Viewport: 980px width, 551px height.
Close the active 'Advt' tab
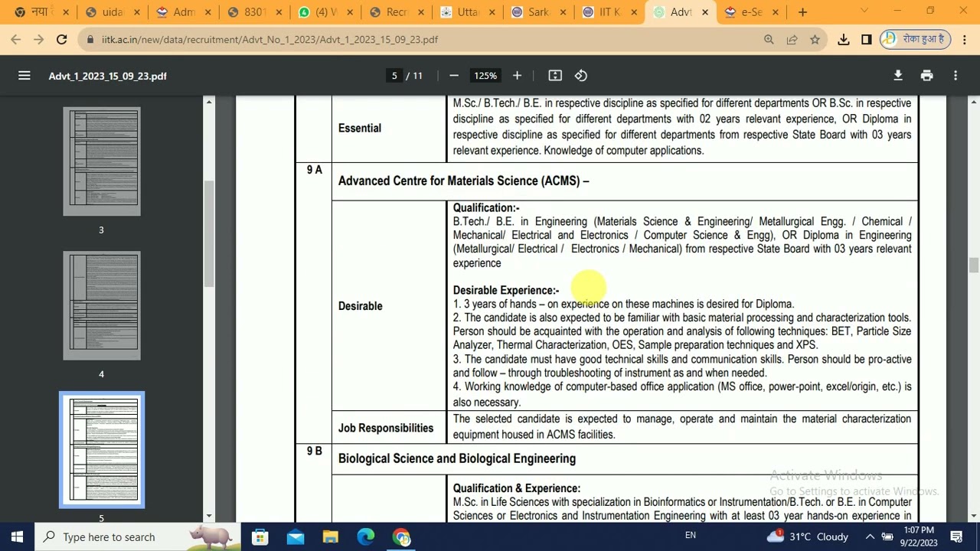coord(704,12)
